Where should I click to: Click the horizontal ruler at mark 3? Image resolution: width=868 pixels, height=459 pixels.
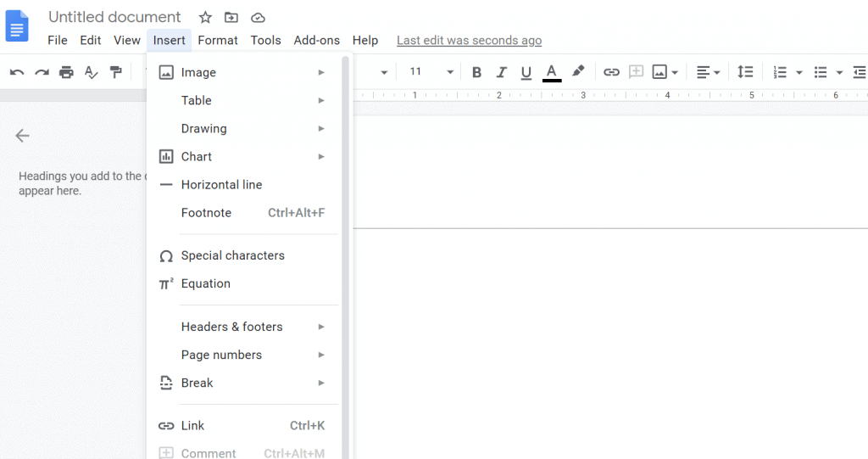pos(583,95)
